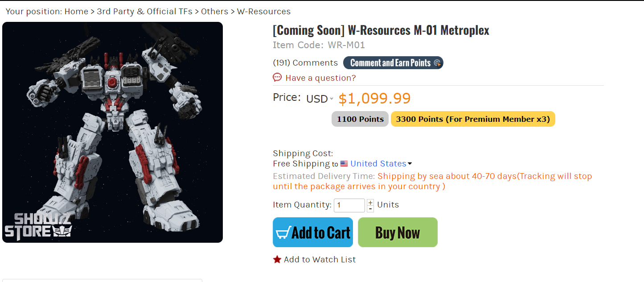Increase item quantity with plus button
This screenshot has height=282, width=644.
370,203
